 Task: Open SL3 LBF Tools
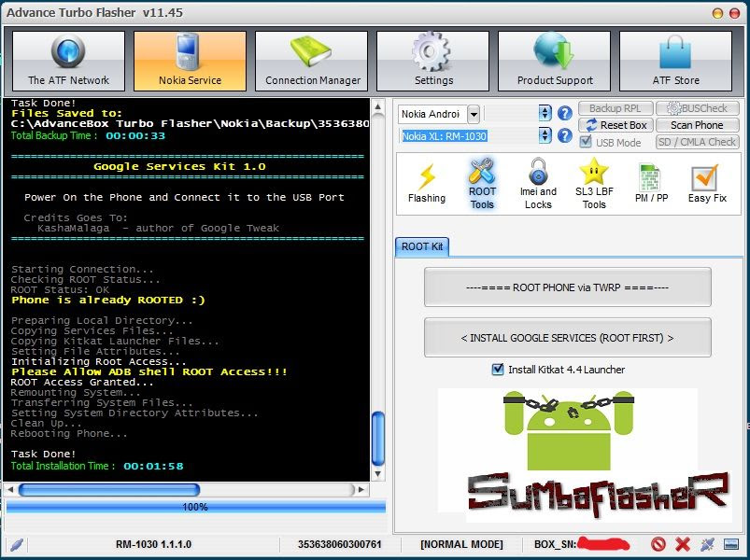click(594, 184)
